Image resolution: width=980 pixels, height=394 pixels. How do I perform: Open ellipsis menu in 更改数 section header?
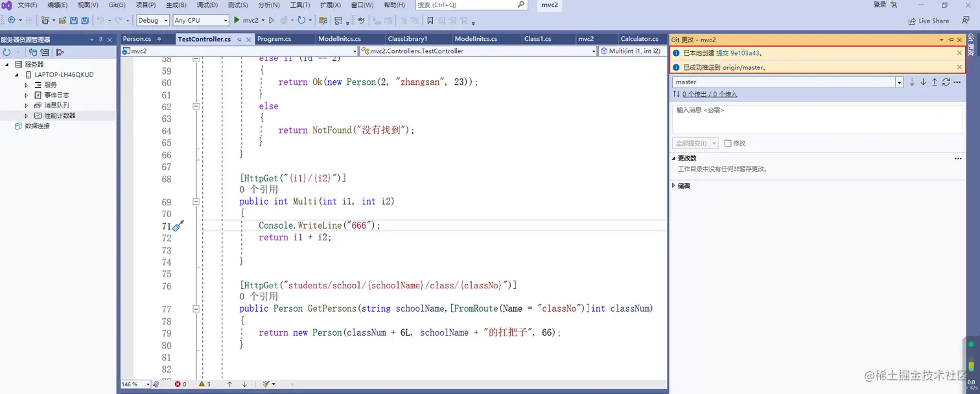pyautogui.click(x=958, y=158)
